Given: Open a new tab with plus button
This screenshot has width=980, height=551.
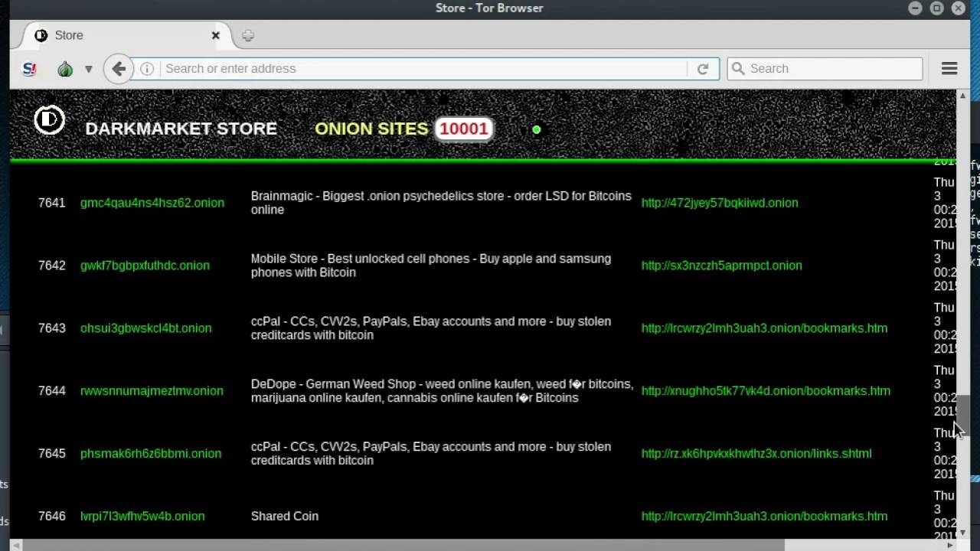Looking at the screenshot, I should click(247, 35).
